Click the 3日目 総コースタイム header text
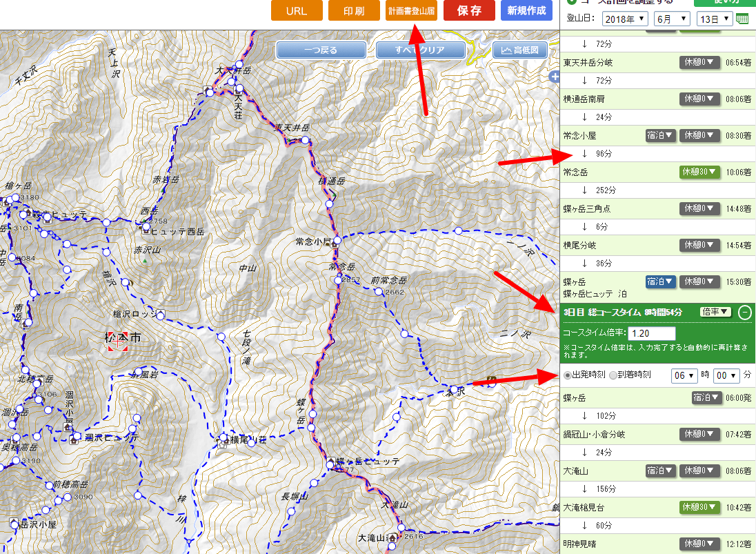The width and height of the screenshot is (756, 554). pyautogui.click(x=622, y=313)
